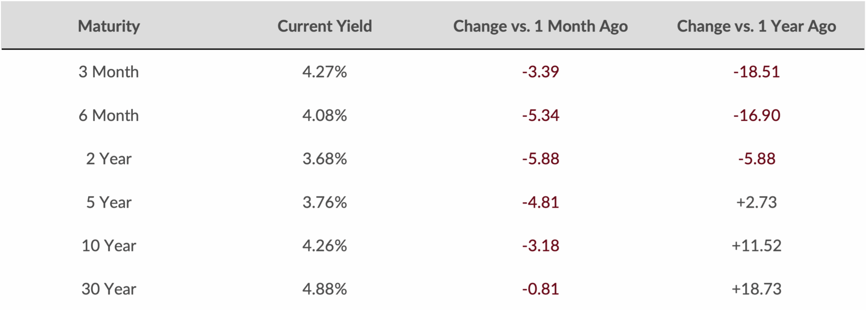Viewport: 868px width, 313px height.
Task: Click the 3 Month maturity row label
Action: [x=108, y=72]
